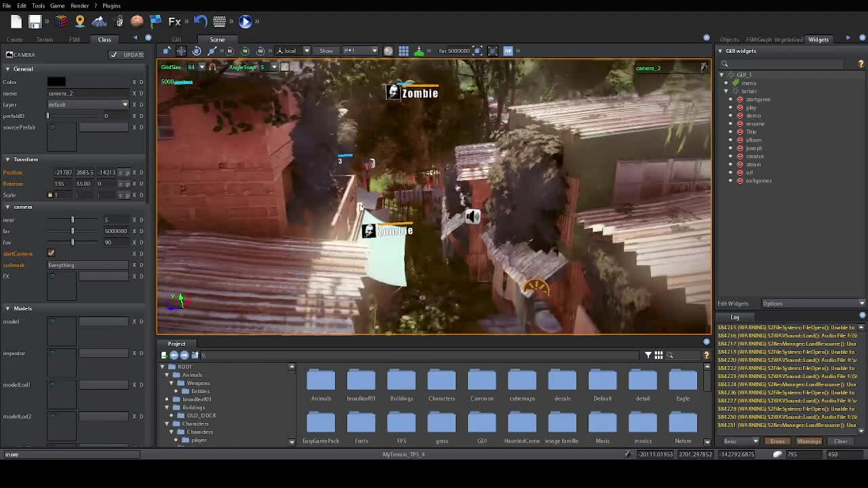Click the green drop-to-ground icon

tap(418, 51)
